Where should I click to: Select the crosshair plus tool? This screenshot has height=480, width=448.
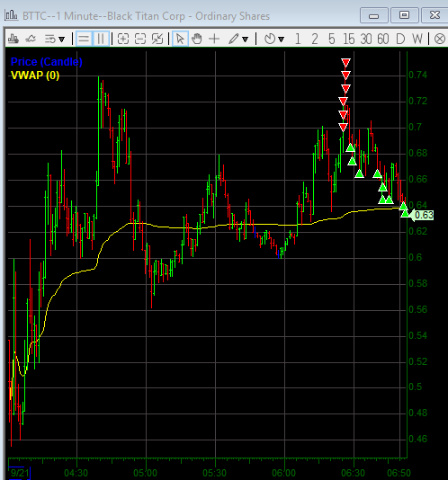coord(214,39)
